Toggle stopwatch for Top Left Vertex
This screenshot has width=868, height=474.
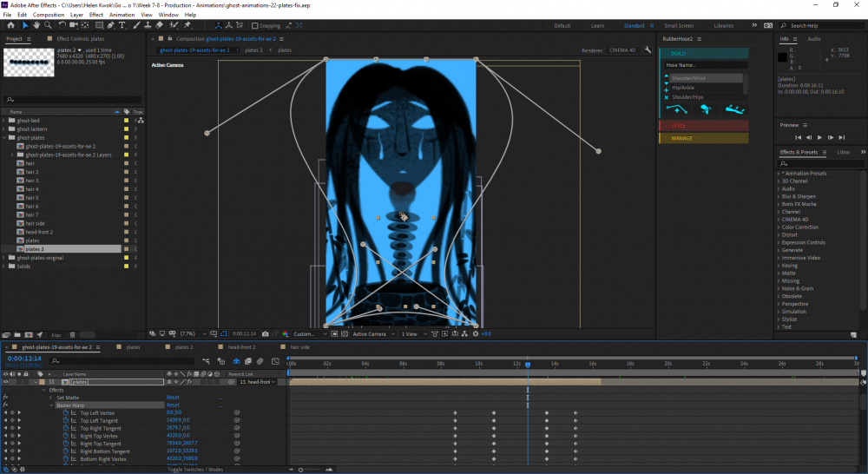(x=65, y=412)
